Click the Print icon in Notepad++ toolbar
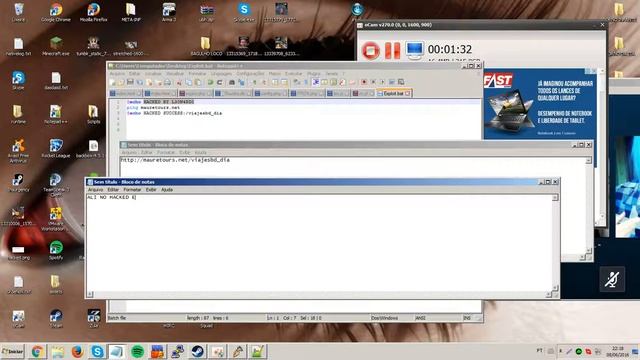This screenshot has height=360, width=640. coord(167,82)
